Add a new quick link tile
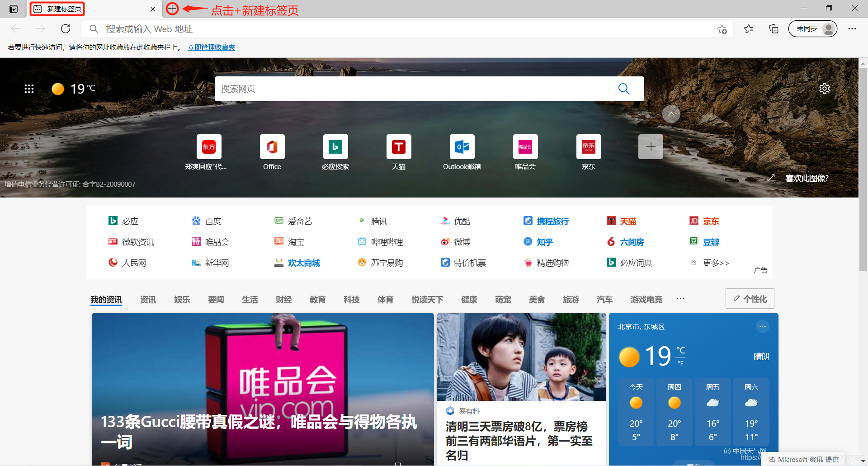The image size is (868, 466). (x=651, y=146)
